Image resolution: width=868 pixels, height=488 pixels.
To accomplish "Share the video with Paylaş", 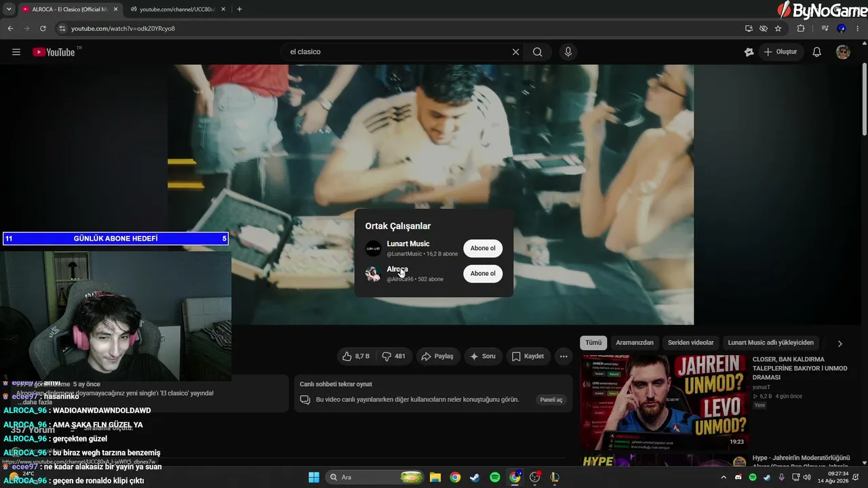I will (437, 357).
